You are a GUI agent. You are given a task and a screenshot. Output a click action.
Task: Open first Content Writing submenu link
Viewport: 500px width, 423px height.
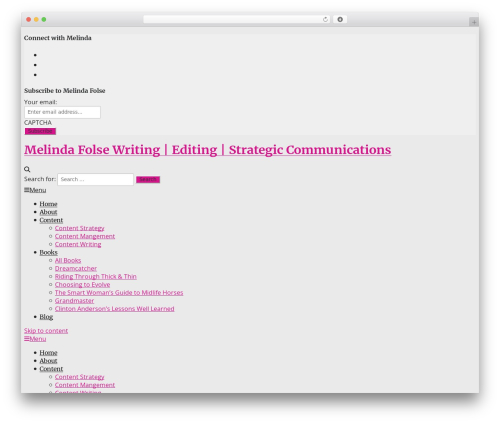pos(78,244)
